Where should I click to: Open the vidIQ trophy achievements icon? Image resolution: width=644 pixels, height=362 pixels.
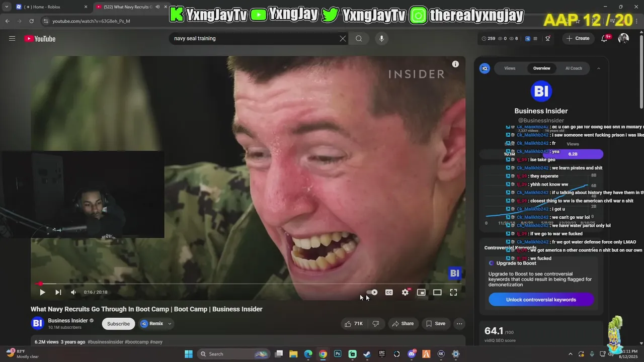pos(548,38)
